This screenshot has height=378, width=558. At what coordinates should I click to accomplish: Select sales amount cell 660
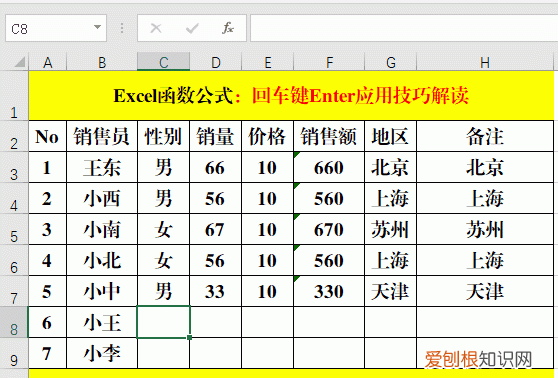pos(329,167)
